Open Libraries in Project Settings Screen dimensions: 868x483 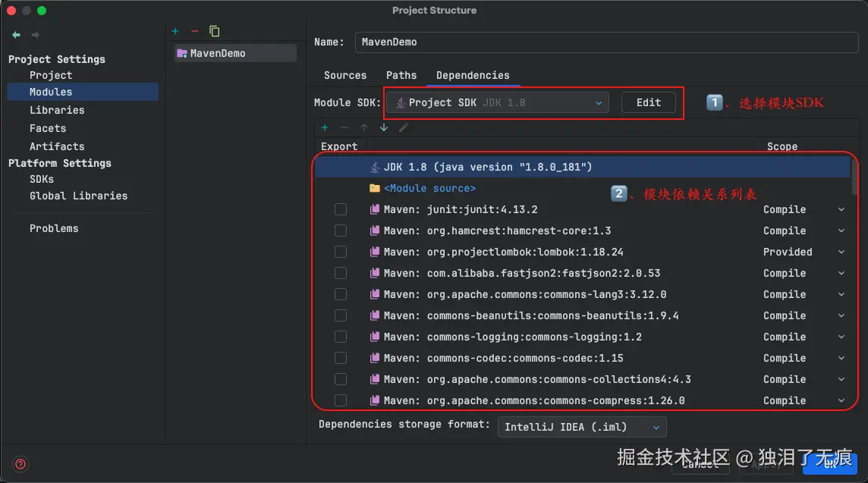pos(57,110)
